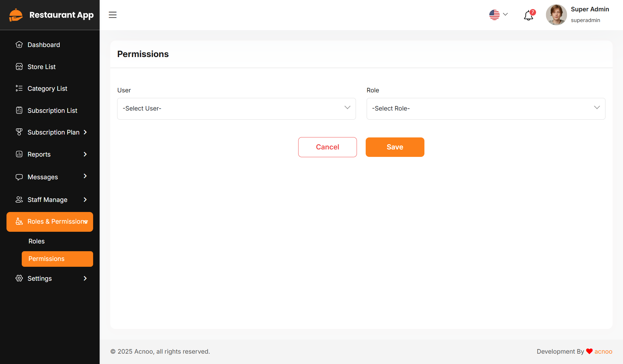Click the hamburger menu icon

click(113, 15)
